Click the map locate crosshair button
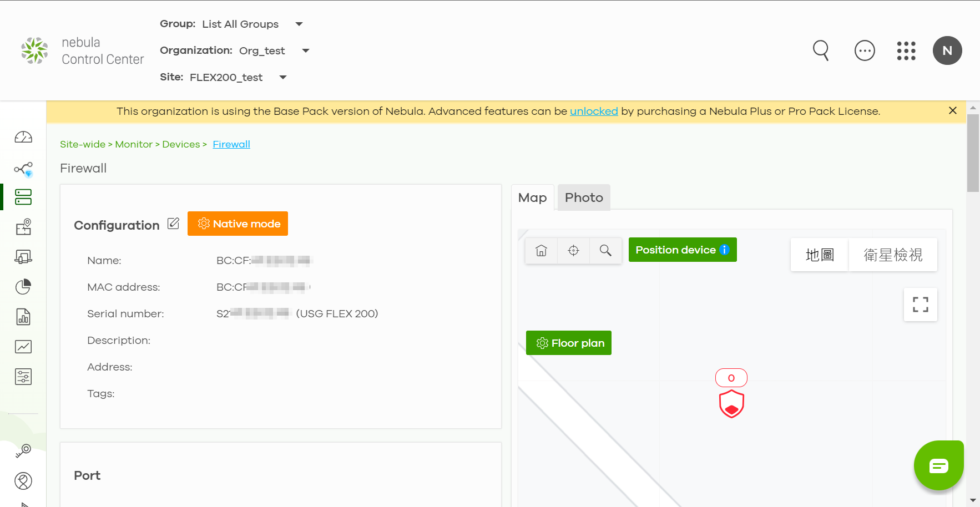The width and height of the screenshot is (980, 507). pos(574,251)
